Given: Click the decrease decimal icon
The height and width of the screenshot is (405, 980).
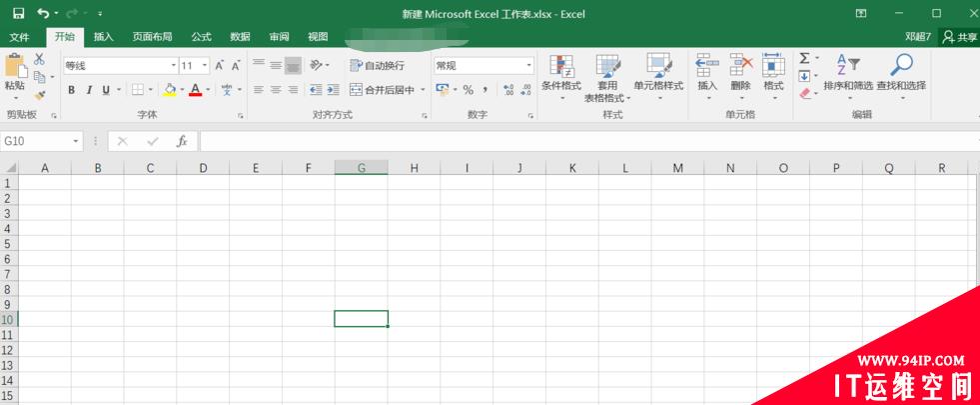Looking at the screenshot, I should pos(525,90).
